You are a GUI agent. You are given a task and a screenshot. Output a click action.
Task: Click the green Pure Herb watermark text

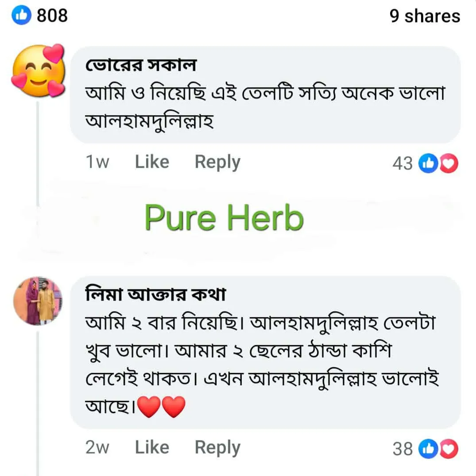224,217
